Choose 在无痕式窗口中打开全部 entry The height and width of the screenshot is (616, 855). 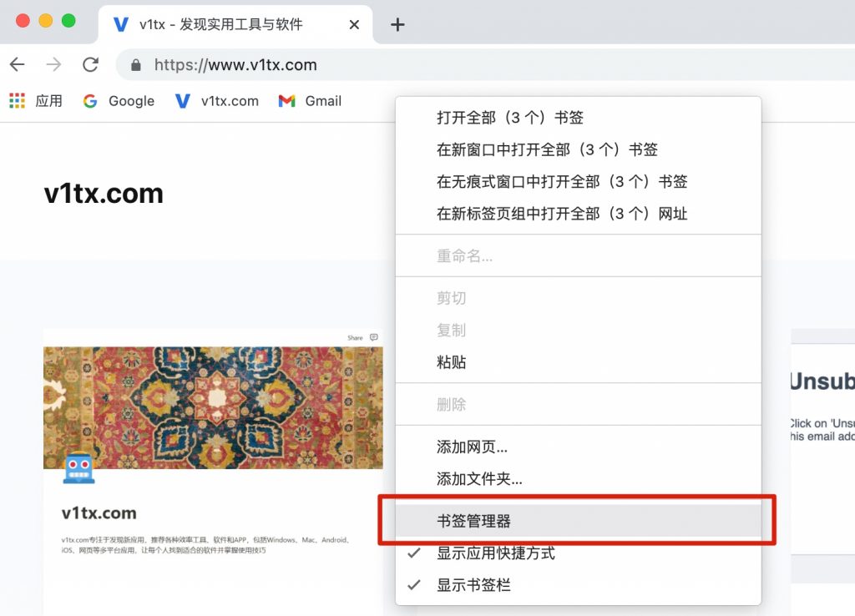[x=578, y=181]
